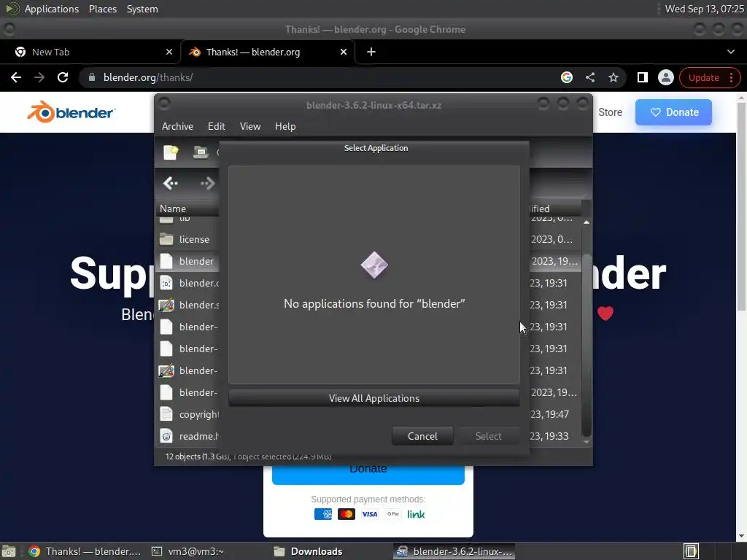
Task: Click the Donate button in site header
Action: pos(673,112)
